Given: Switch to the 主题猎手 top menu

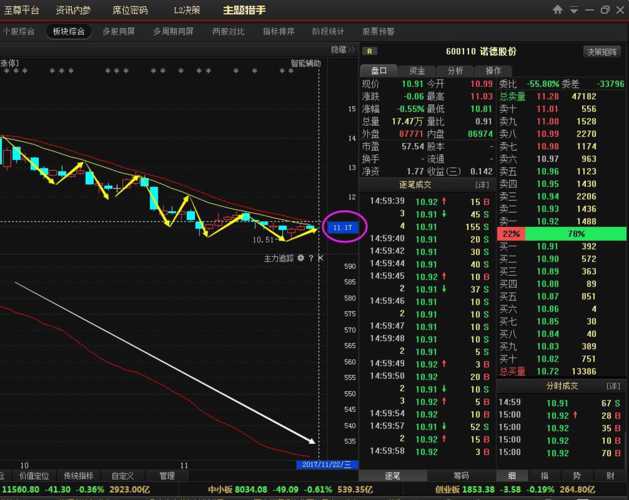Looking at the screenshot, I should (244, 10).
